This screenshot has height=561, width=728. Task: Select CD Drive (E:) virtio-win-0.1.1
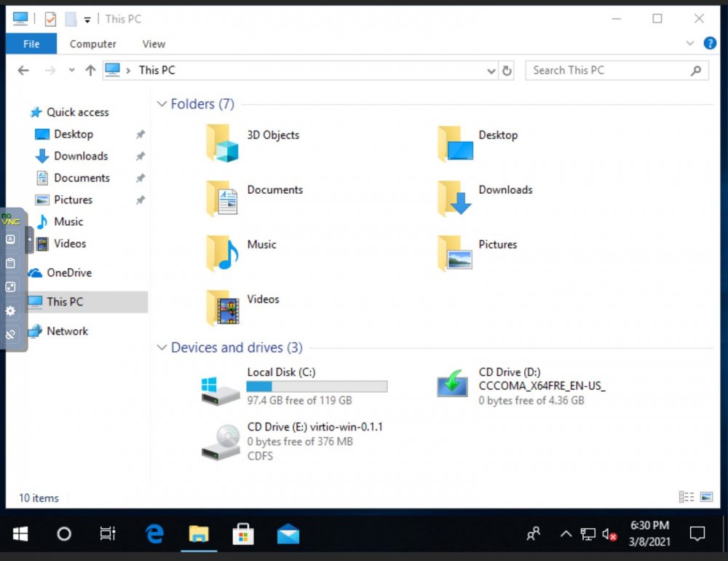292,441
